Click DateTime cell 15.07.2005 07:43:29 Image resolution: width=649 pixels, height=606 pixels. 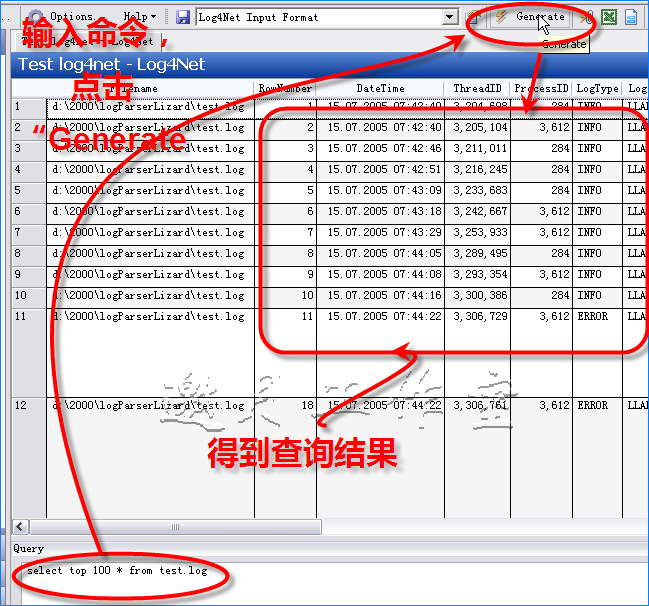click(x=380, y=233)
